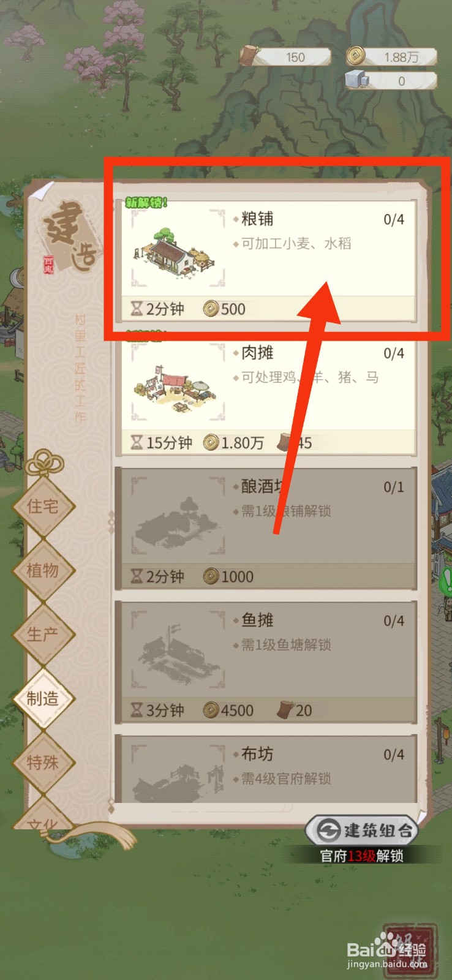452x980 pixels.
Task: Select the 肉摊 building card
Action: (268, 395)
